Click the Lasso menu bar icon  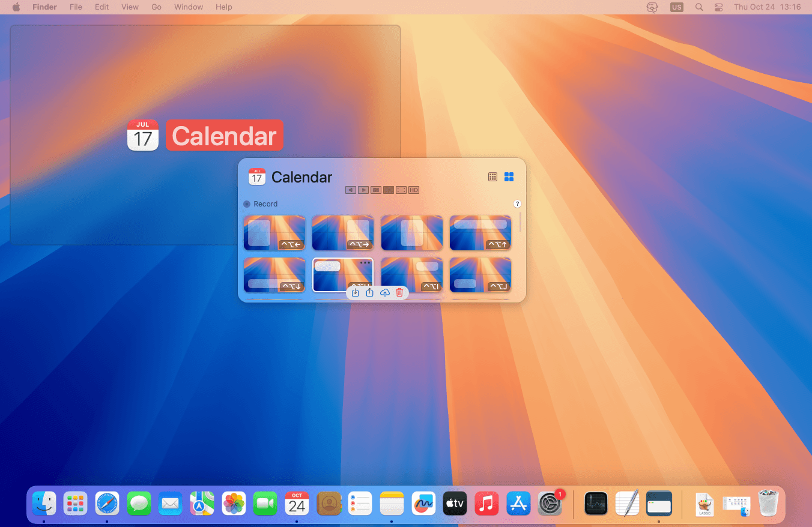[x=652, y=7]
